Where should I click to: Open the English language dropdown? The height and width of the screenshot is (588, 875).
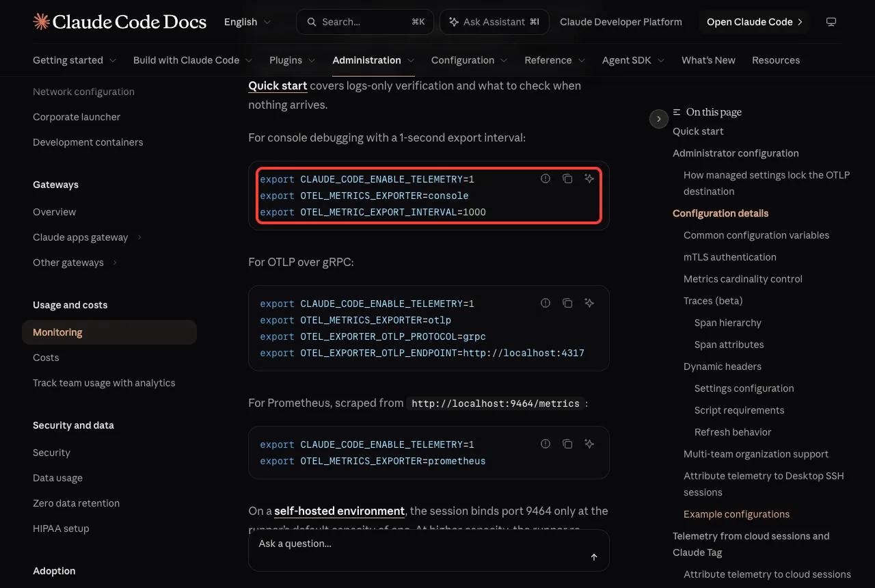click(x=247, y=22)
